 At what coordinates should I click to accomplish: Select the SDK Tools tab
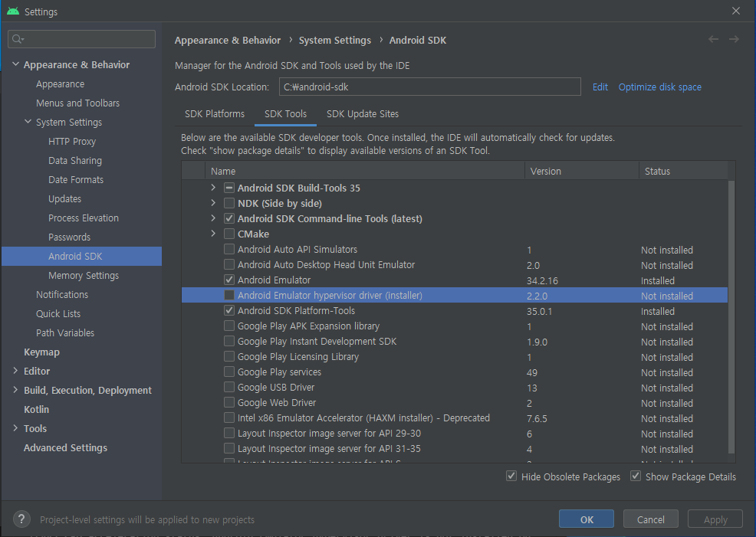point(285,114)
